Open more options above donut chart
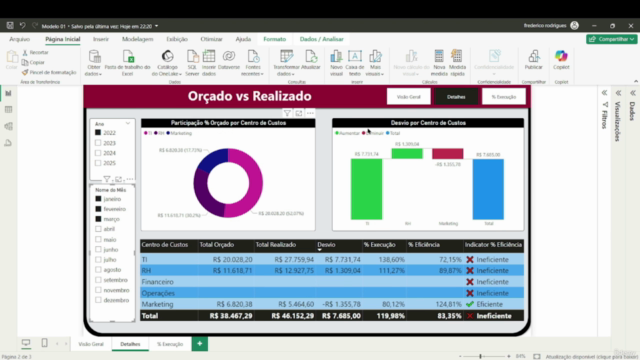The image size is (640, 360). pos(310,113)
